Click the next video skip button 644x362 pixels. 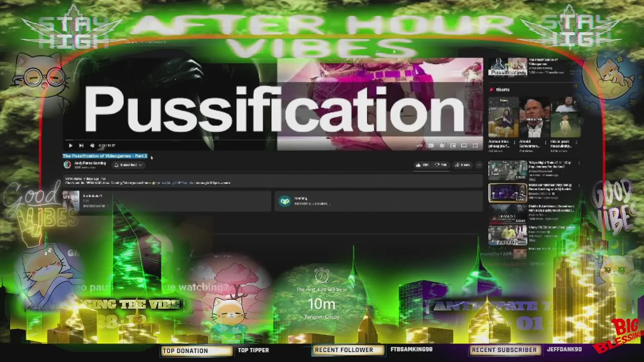[81, 146]
